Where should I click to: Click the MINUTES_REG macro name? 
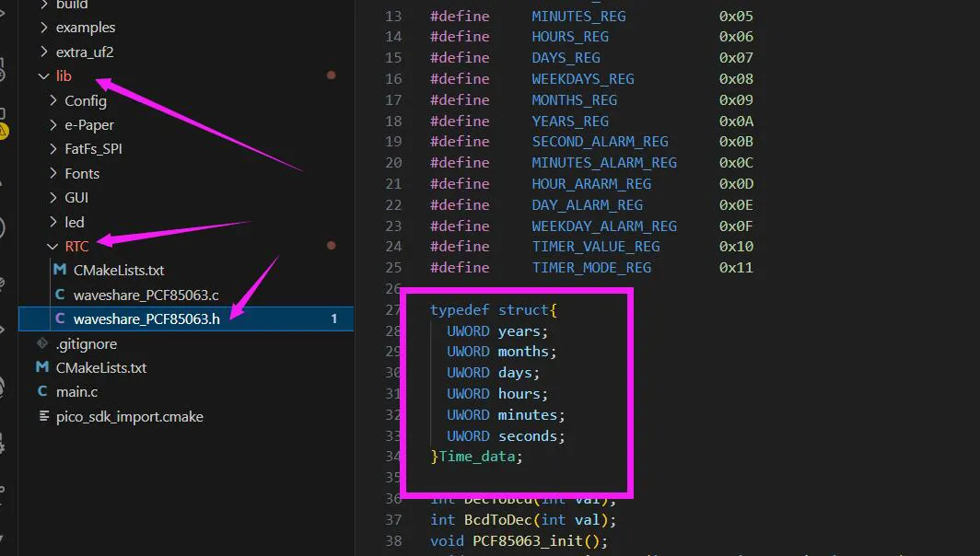[x=578, y=17]
